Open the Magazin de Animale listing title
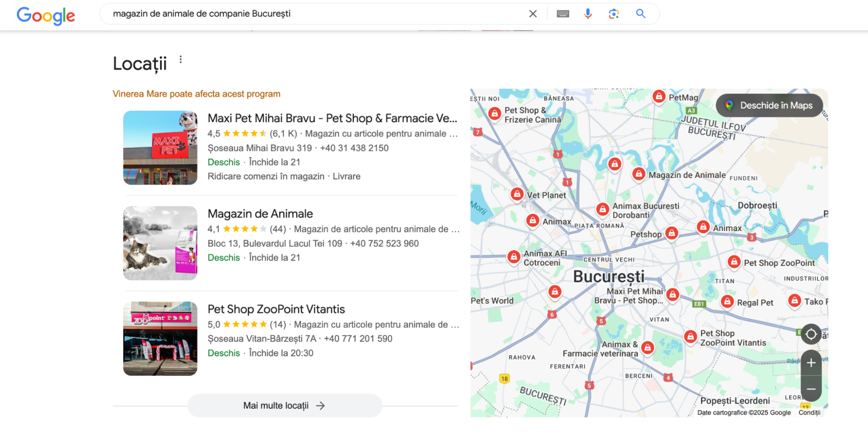This screenshot has width=868, height=438. (260, 214)
